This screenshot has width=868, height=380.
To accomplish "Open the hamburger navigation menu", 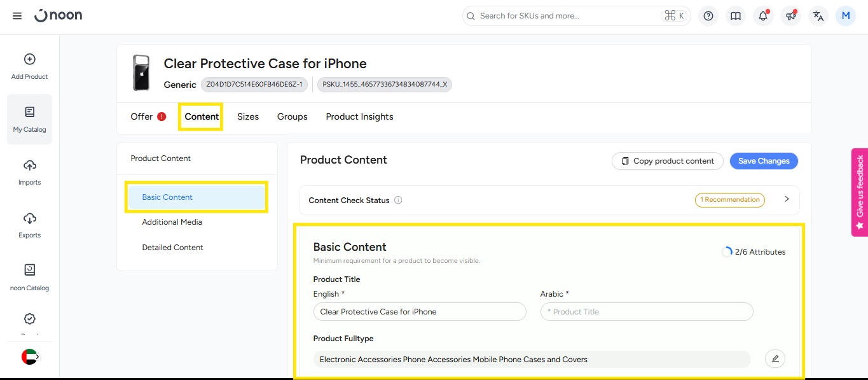I will tap(17, 16).
